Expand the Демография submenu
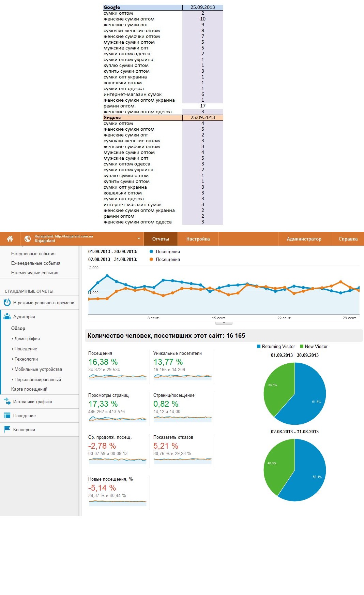Screen dimensions: 364x595 point(27,338)
